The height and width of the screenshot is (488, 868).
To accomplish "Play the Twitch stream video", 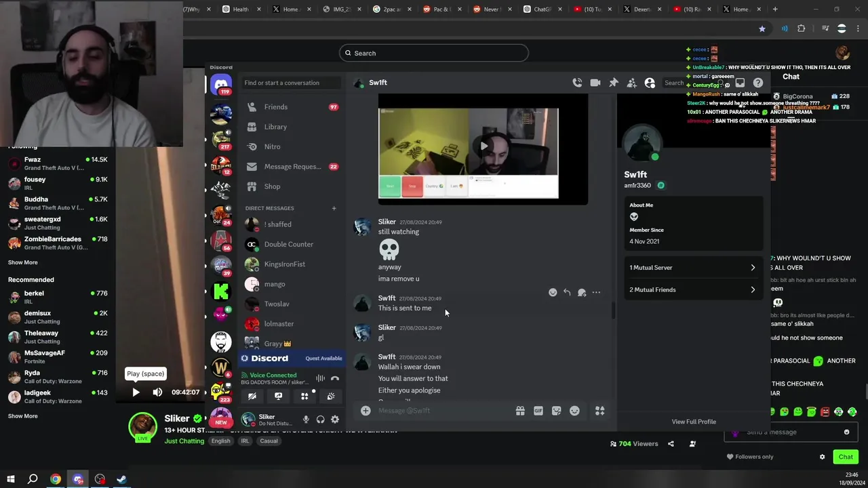I will pos(136,392).
